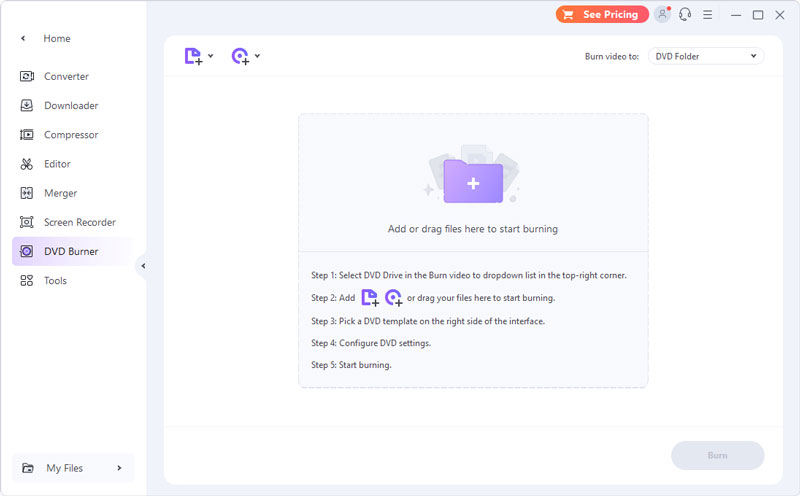Viewport: 800px width, 496px height.
Task: Click the Add Files icon in Step 2
Action: (369, 297)
